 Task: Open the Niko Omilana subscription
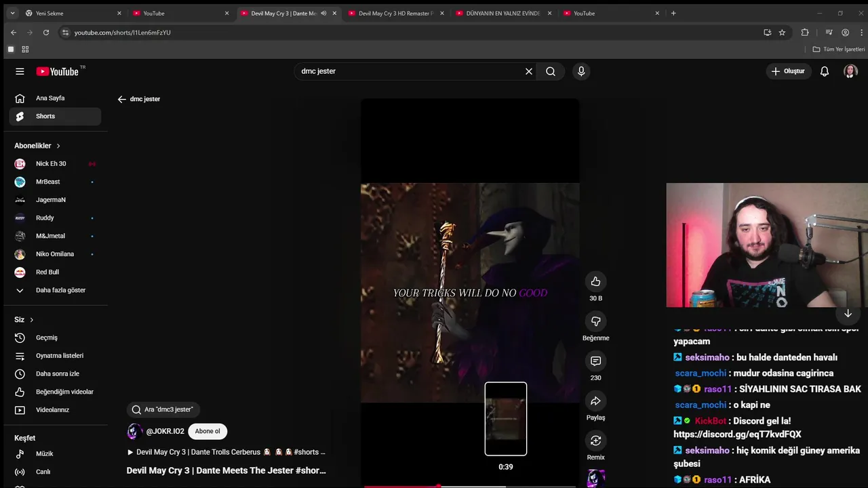tap(55, 254)
